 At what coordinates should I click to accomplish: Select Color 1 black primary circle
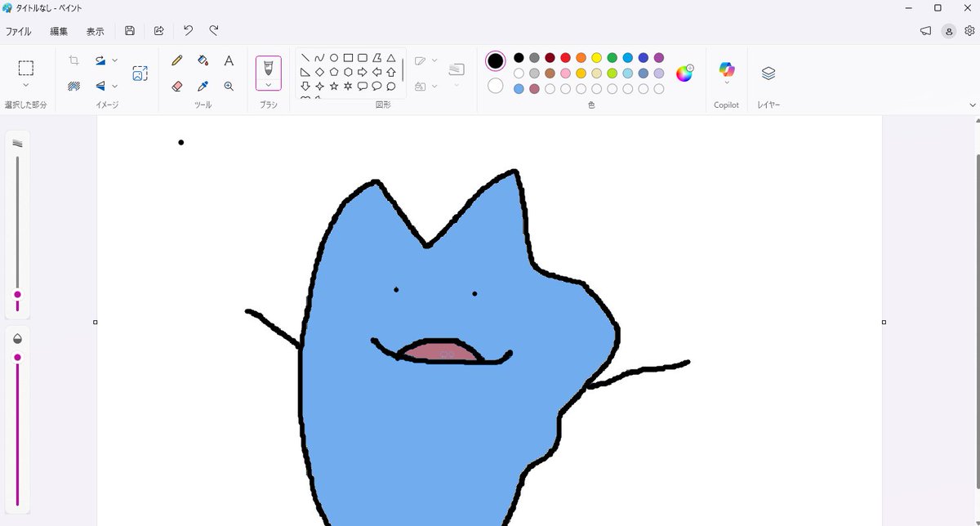[496, 61]
